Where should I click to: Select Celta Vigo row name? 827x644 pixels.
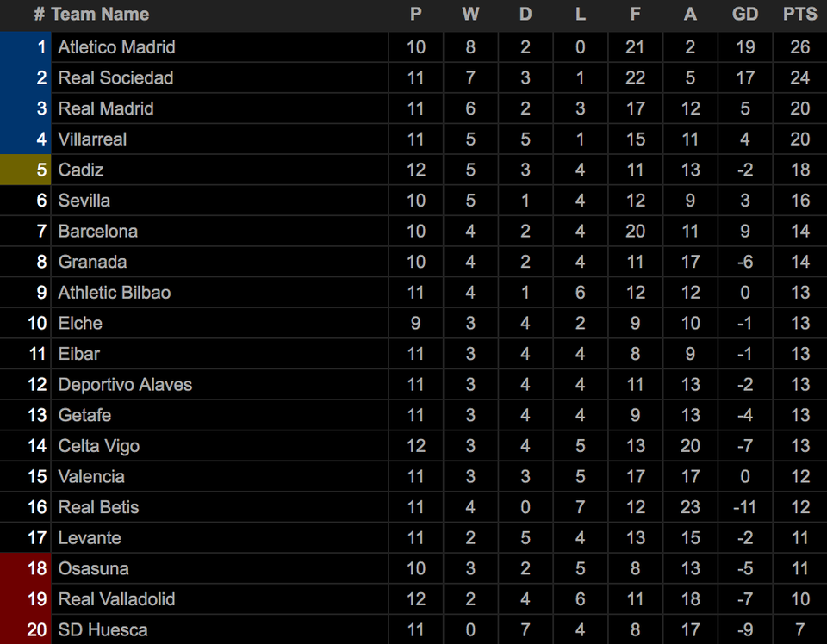pos(98,446)
